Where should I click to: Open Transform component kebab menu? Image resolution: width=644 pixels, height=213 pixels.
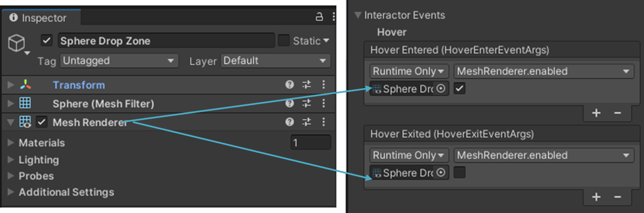(324, 85)
